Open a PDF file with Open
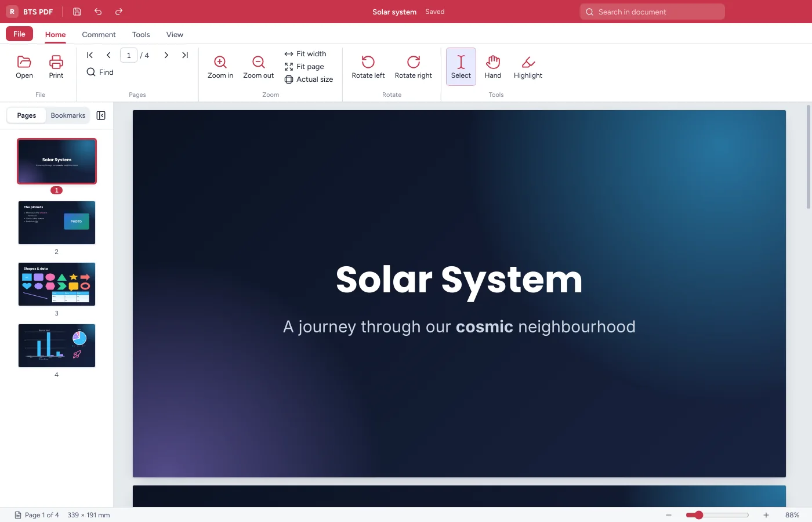The height and width of the screenshot is (522, 812). 24,67
